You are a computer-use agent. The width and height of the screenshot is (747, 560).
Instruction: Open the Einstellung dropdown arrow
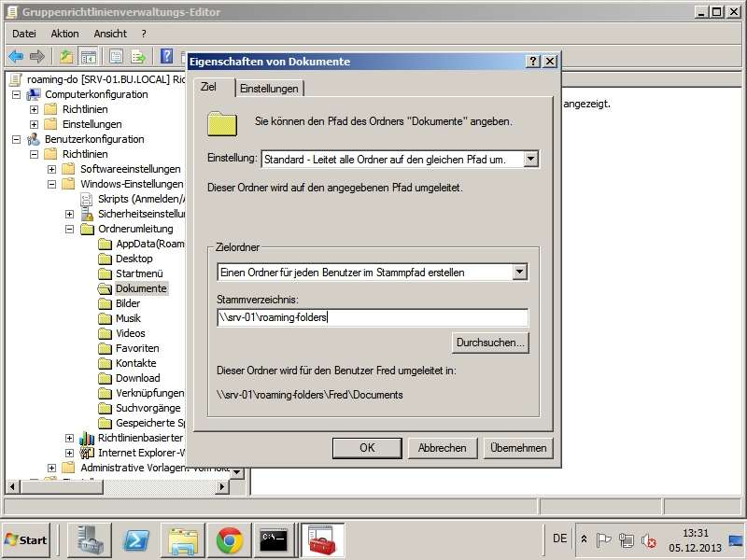(x=530, y=159)
